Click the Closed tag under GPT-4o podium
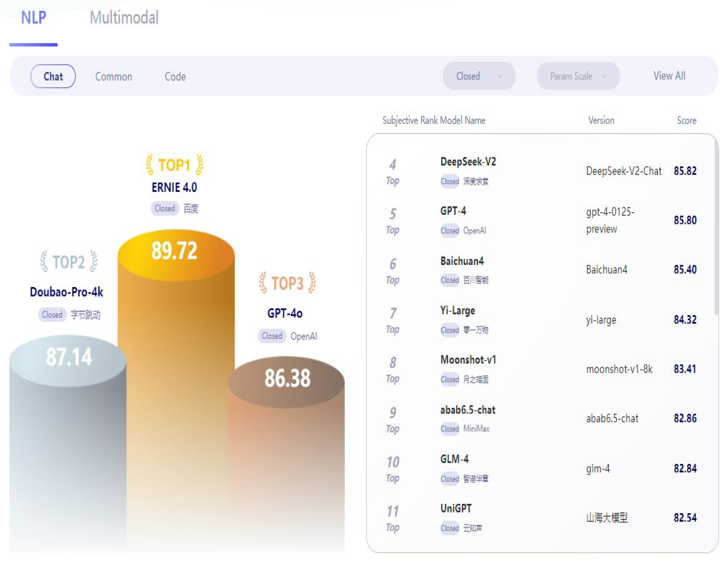This screenshot has height=567, width=728. tap(272, 336)
